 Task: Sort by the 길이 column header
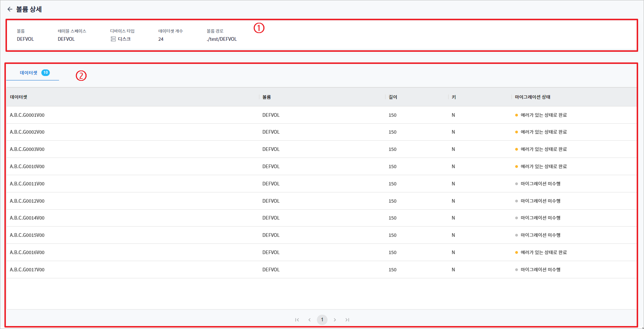[393, 97]
